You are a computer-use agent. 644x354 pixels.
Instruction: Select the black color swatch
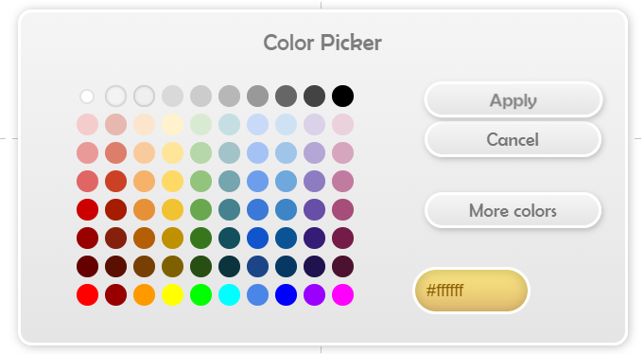click(x=342, y=97)
